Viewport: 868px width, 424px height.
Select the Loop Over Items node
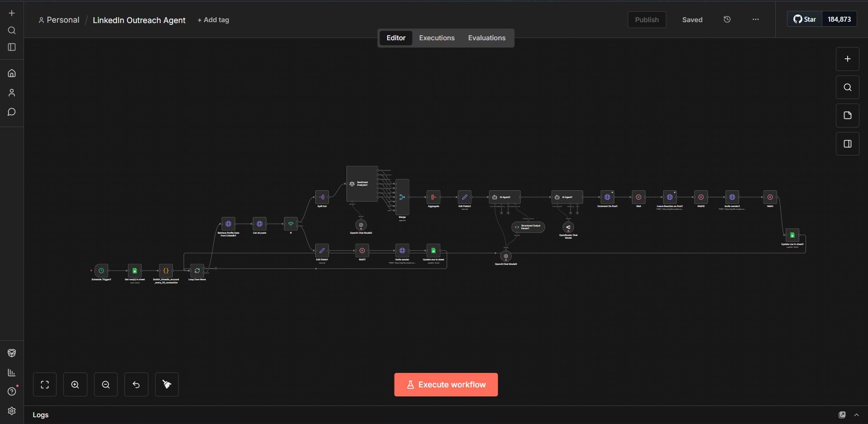click(197, 271)
